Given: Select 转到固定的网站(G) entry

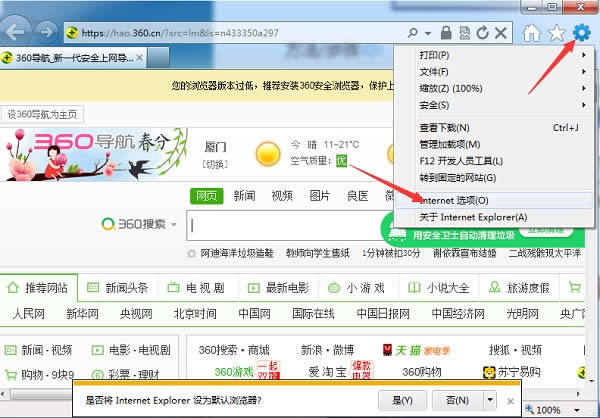Looking at the screenshot, I should pos(494,178).
